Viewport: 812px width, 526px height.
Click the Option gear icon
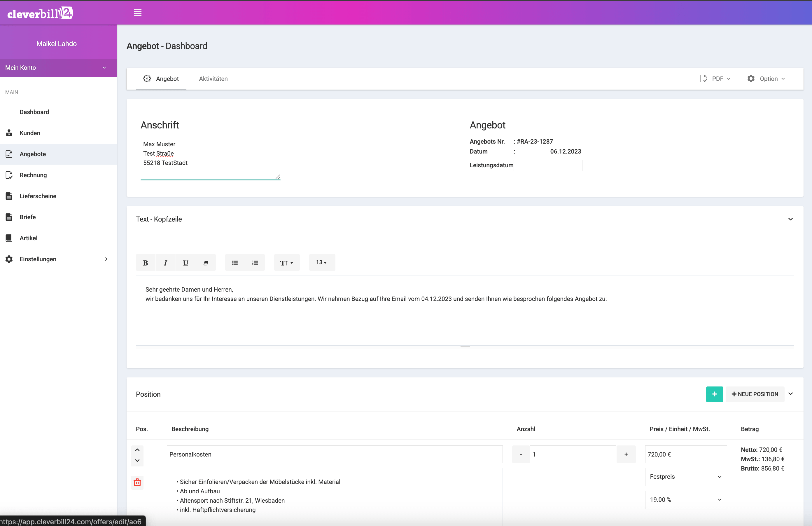click(x=751, y=79)
